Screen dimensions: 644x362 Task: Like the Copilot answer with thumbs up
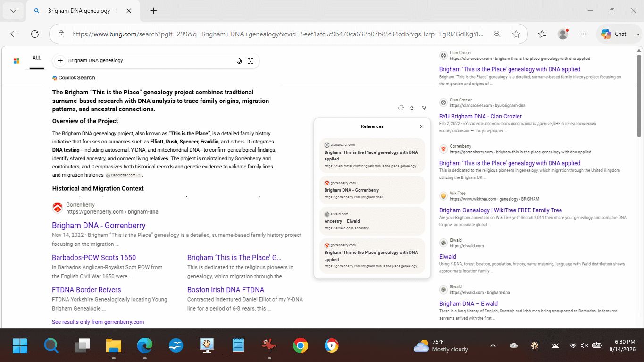pyautogui.click(x=412, y=108)
